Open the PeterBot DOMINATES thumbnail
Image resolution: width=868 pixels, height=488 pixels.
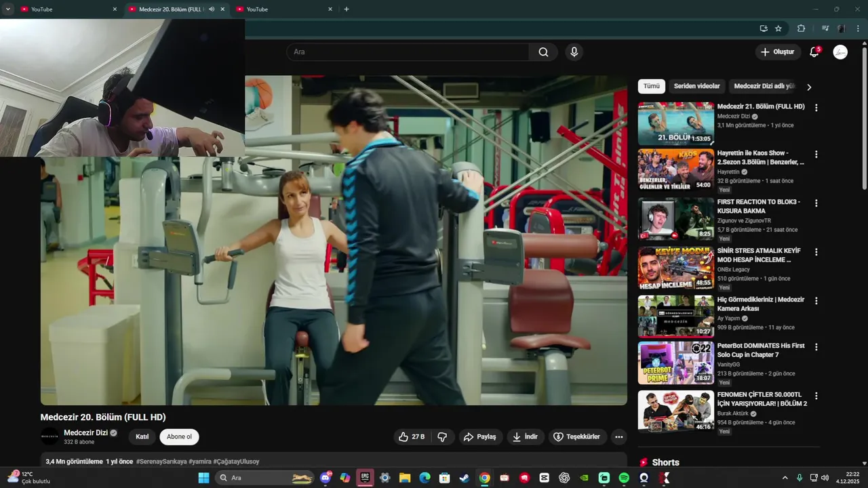[675, 363]
